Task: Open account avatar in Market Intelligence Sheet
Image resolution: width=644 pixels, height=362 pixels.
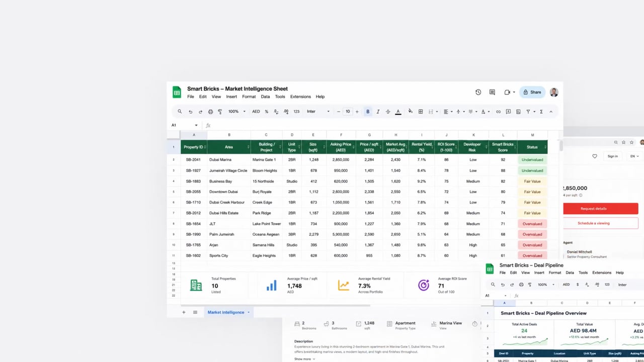Action: pos(554,92)
